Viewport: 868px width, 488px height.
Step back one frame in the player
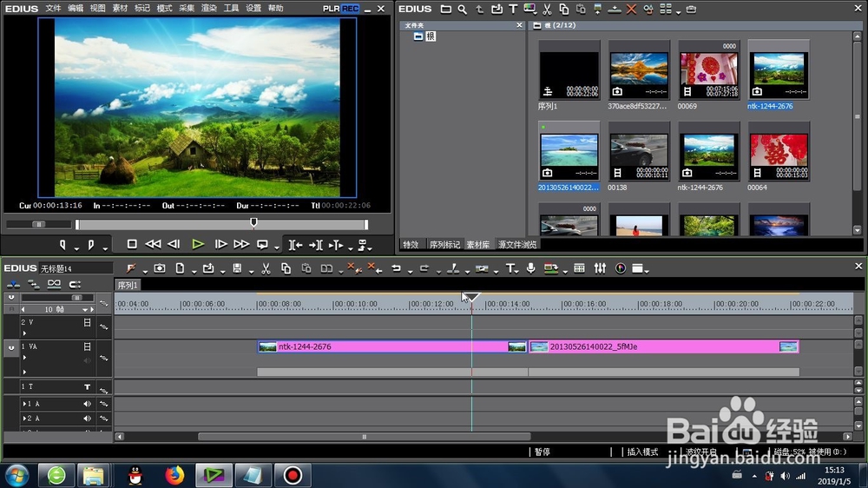coord(174,244)
